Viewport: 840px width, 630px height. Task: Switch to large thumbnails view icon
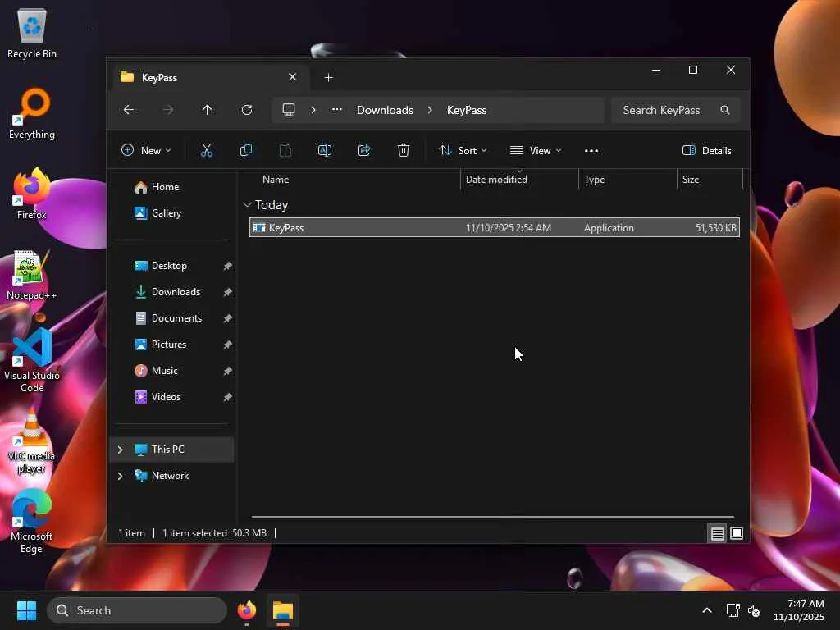(737, 533)
